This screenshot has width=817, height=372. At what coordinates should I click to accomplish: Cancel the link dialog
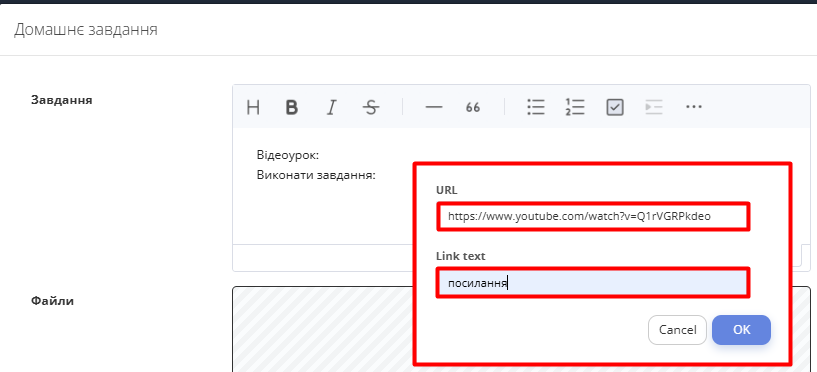point(677,330)
